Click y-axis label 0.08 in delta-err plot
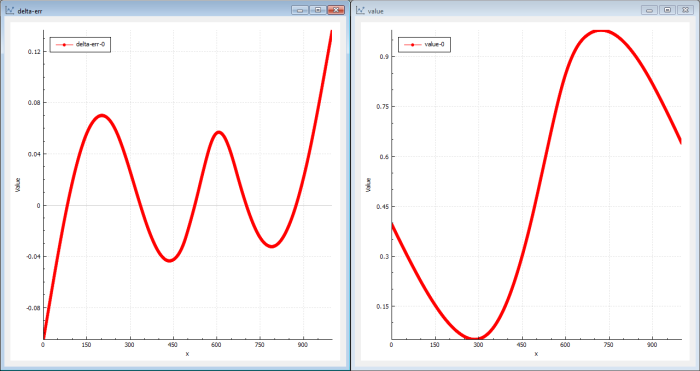700x371 pixels. tap(34, 103)
